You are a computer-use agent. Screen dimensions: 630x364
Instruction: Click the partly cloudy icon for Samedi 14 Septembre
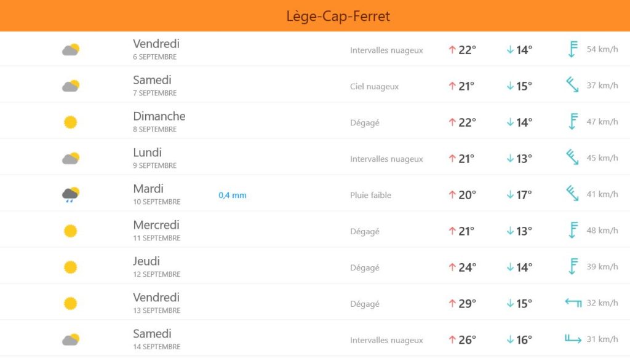[71, 340]
